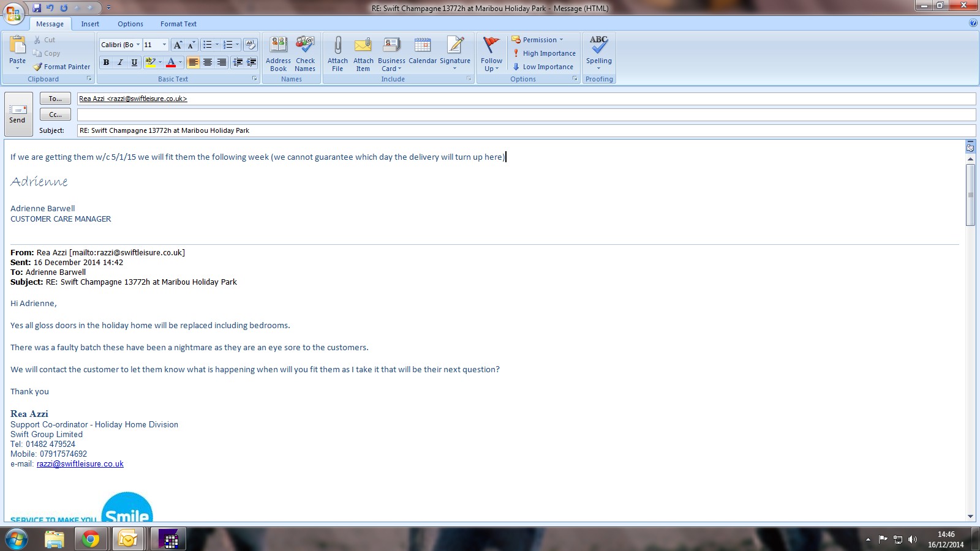Open the Address Book
980x551 pixels.
point(278,54)
